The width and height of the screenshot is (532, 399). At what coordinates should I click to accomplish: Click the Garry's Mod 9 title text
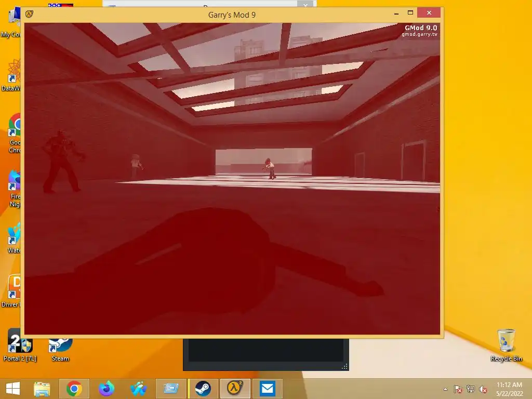(232, 15)
